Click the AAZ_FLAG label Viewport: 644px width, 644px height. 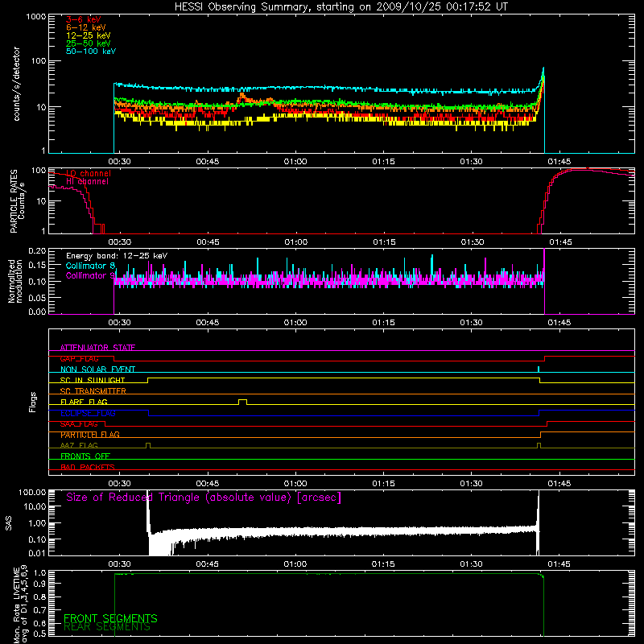(x=79, y=445)
